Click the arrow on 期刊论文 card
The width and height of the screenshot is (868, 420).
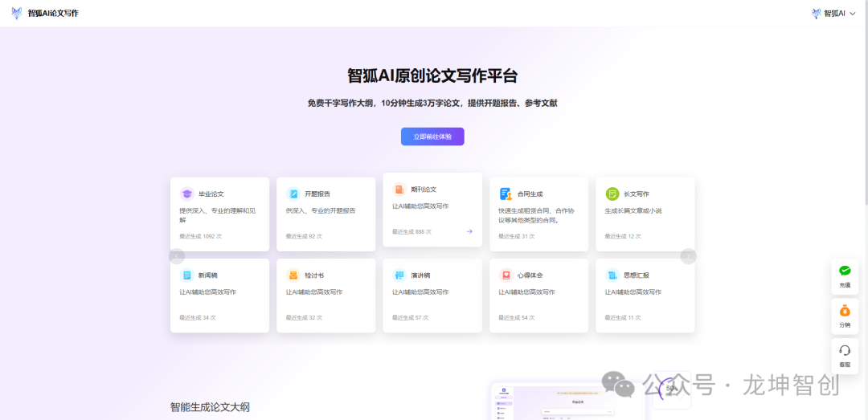pos(469,231)
